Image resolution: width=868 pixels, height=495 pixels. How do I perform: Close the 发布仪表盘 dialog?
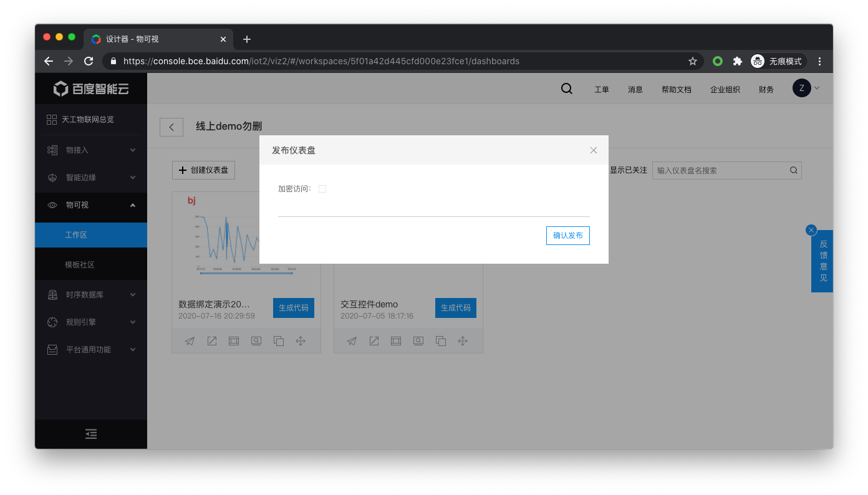pyautogui.click(x=594, y=150)
